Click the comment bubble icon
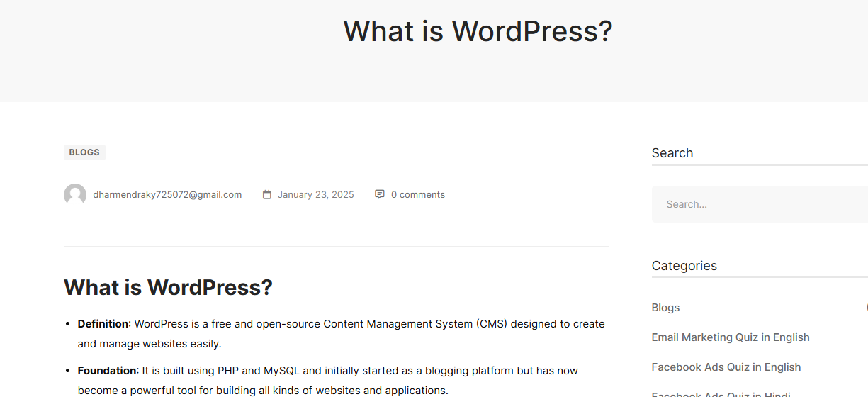This screenshot has width=868, height=397. 380,194
